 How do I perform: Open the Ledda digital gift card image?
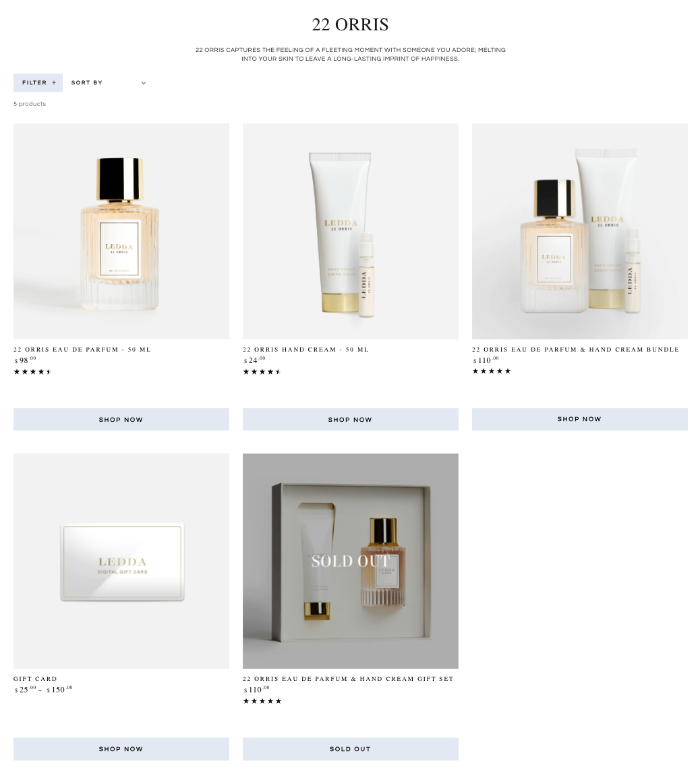pos(121,561)
